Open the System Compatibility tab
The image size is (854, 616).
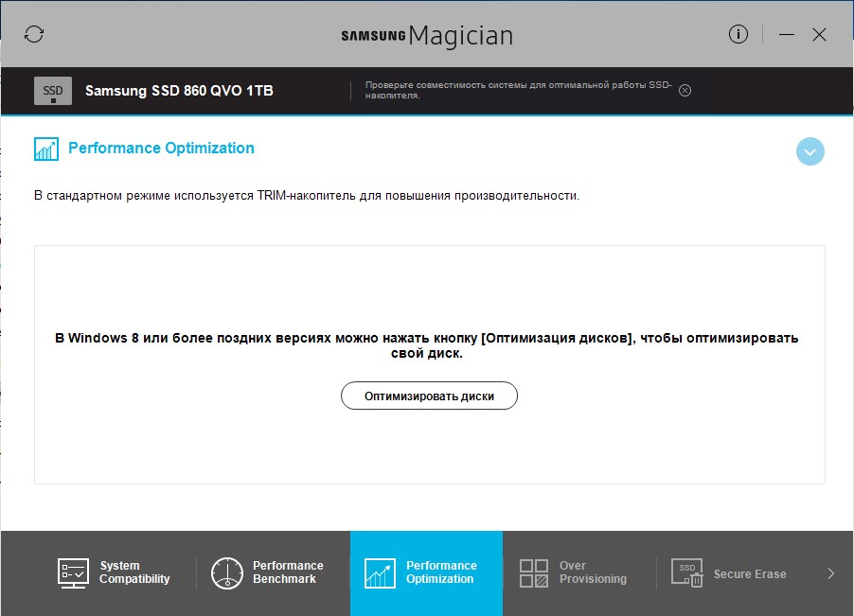click(114, 572)
